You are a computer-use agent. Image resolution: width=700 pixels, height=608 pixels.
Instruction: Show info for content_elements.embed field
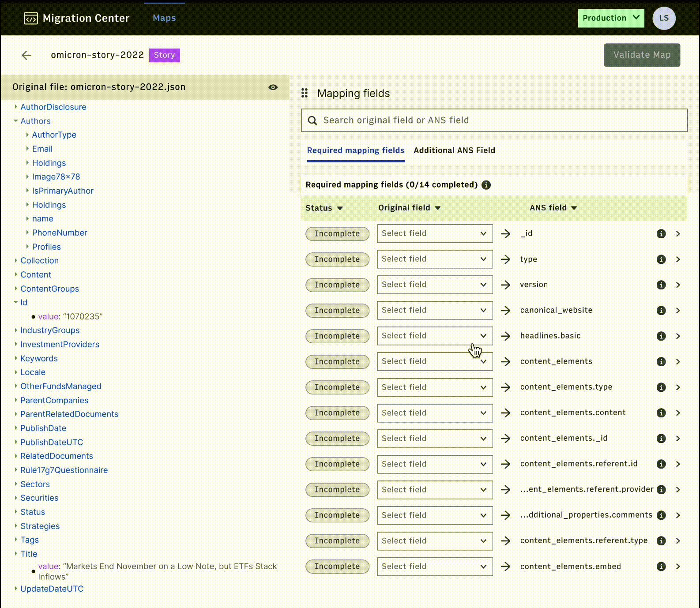click(x=661, y=566)
